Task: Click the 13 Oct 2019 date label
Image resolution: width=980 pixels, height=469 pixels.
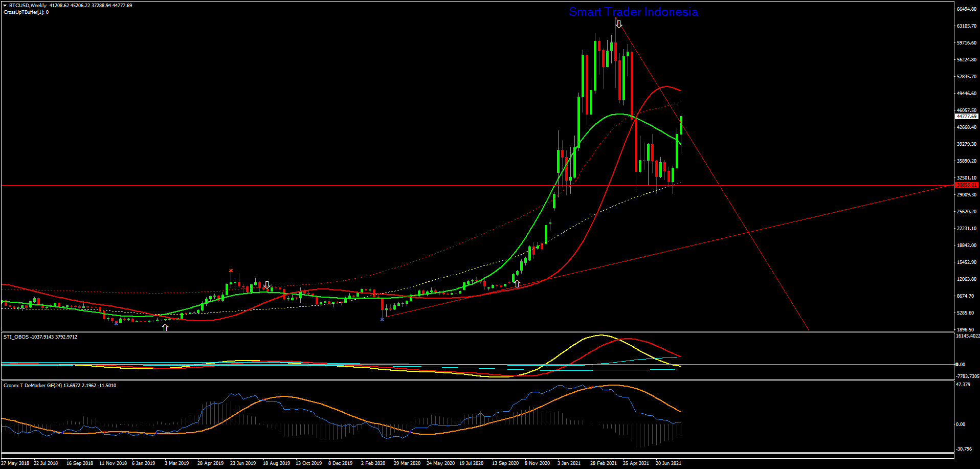Action: pos(308,463)
